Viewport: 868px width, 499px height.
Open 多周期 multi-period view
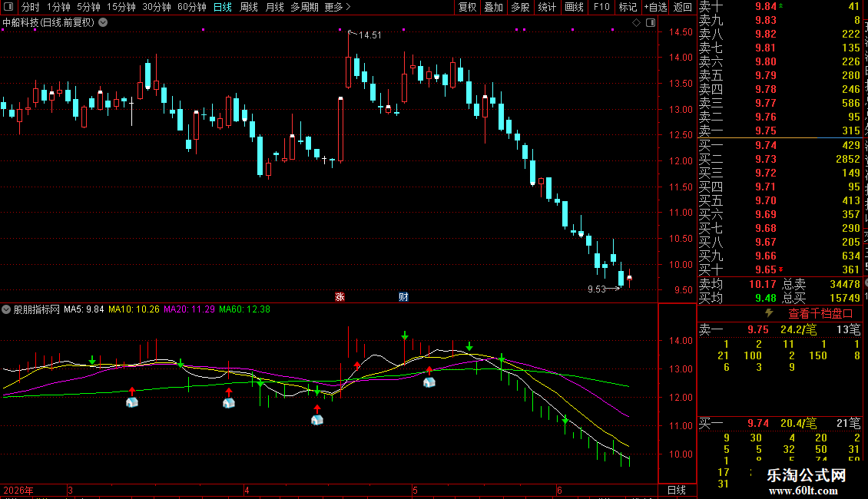[304, 7]
